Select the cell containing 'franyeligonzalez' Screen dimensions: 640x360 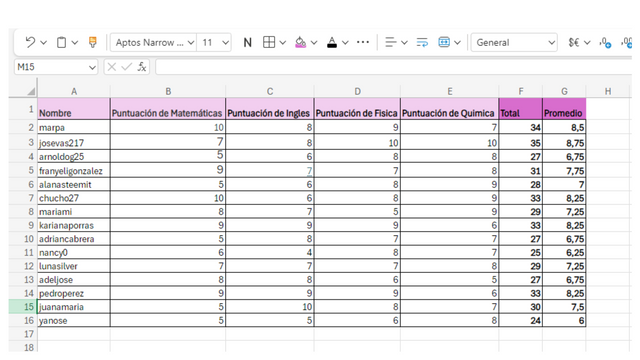pyautogui.click(x=74, y=170)
